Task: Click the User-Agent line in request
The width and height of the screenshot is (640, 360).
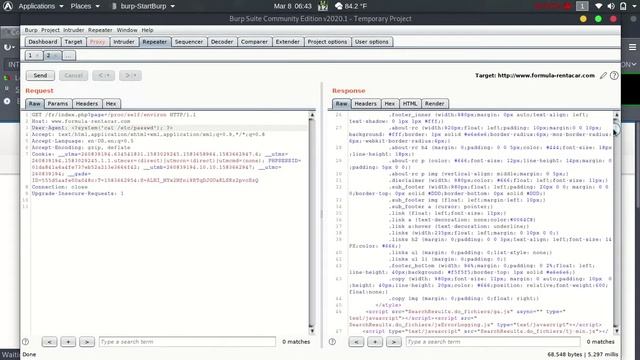Action: pyautogui.click(x=102, y=128)
